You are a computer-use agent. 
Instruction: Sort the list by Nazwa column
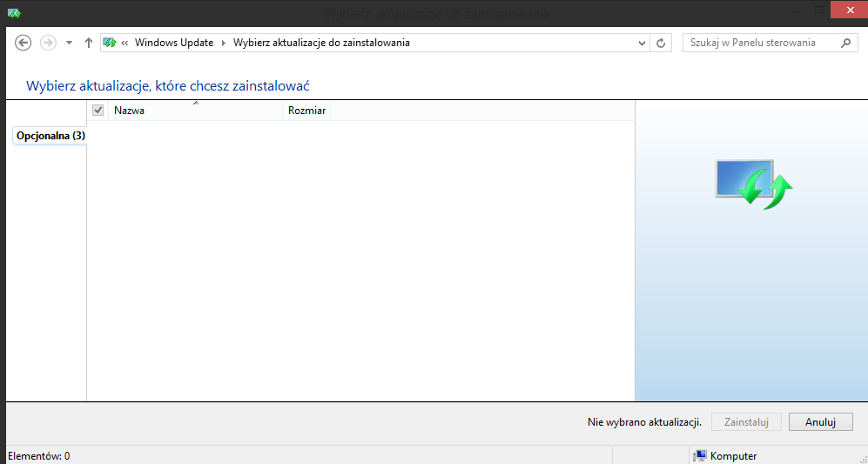[x=196, y=111]
